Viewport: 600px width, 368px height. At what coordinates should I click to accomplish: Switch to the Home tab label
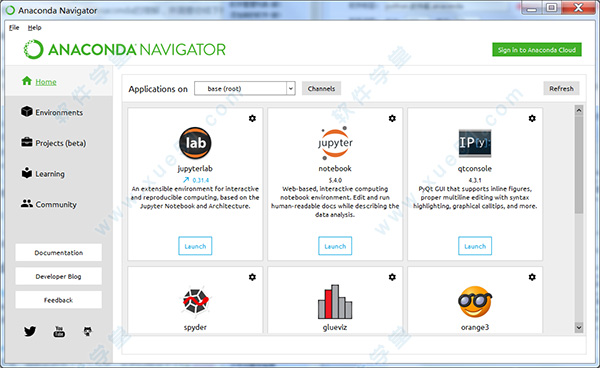click(46, 82)
